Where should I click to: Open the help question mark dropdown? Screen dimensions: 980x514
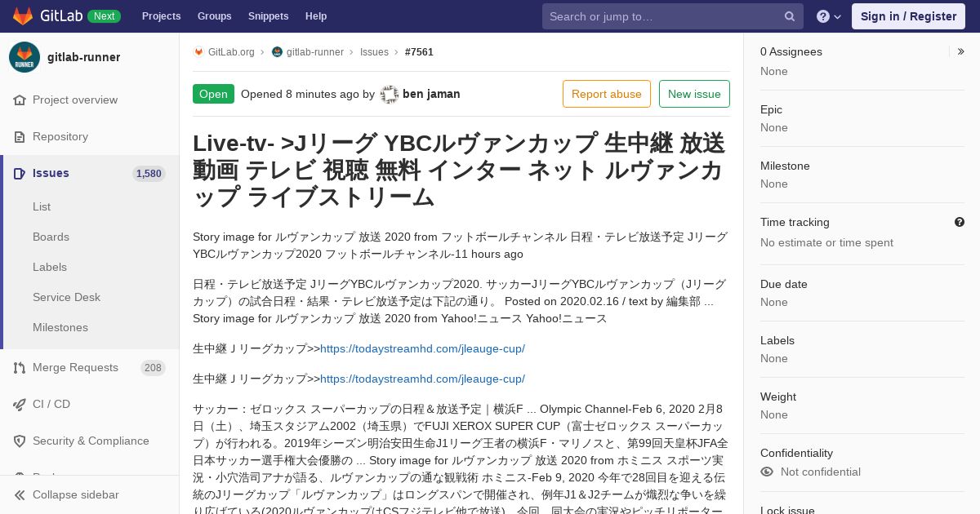(829, 16)
